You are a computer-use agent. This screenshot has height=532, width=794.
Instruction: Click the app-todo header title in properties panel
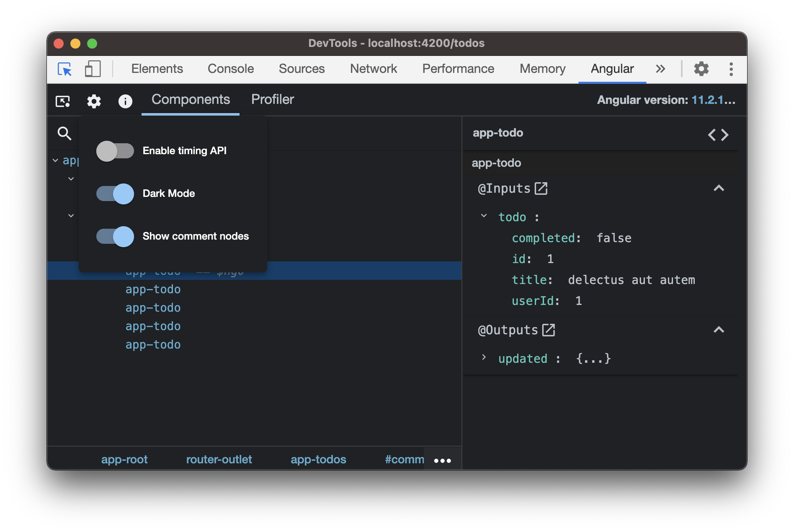498,133
